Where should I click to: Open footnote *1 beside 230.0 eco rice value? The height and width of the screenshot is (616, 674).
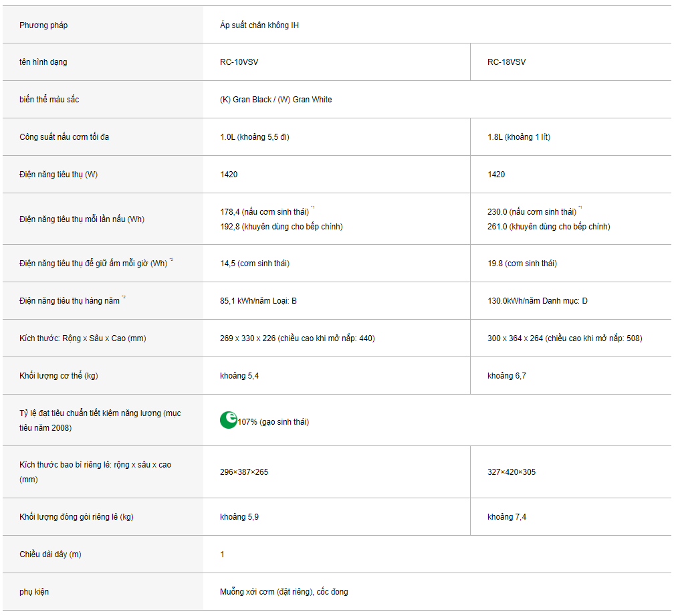click(580, 208)
